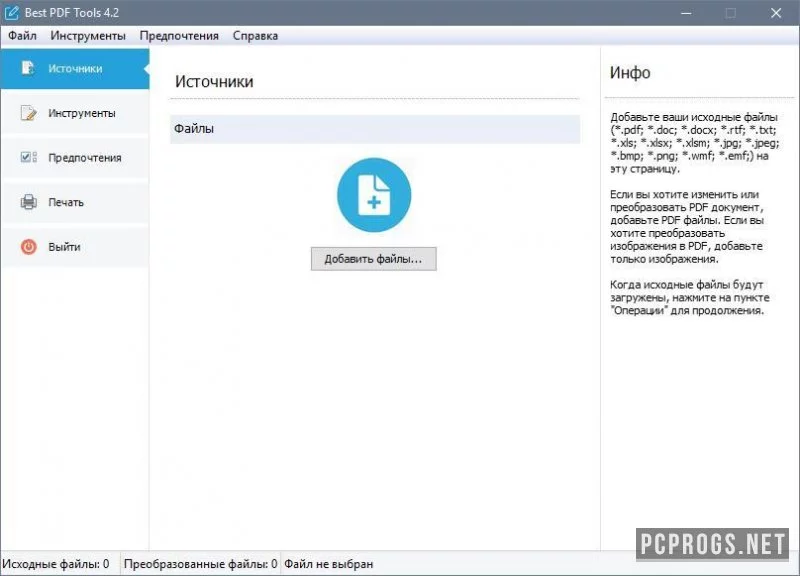Image resolution: width=800 pixels, height=576 pixels.
Task: Click the Печать printer icon
Action: 28,202
